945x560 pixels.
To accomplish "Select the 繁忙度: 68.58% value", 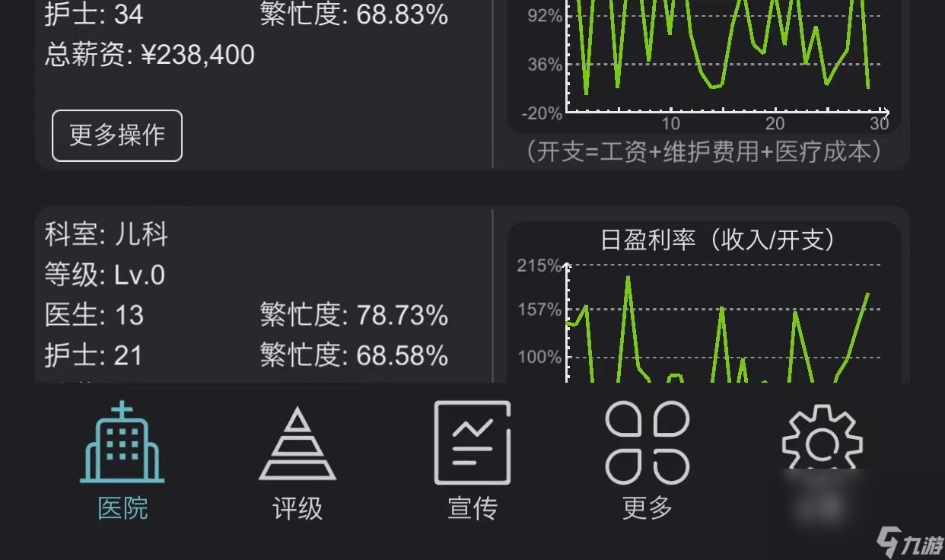I will tap(354, 355).
